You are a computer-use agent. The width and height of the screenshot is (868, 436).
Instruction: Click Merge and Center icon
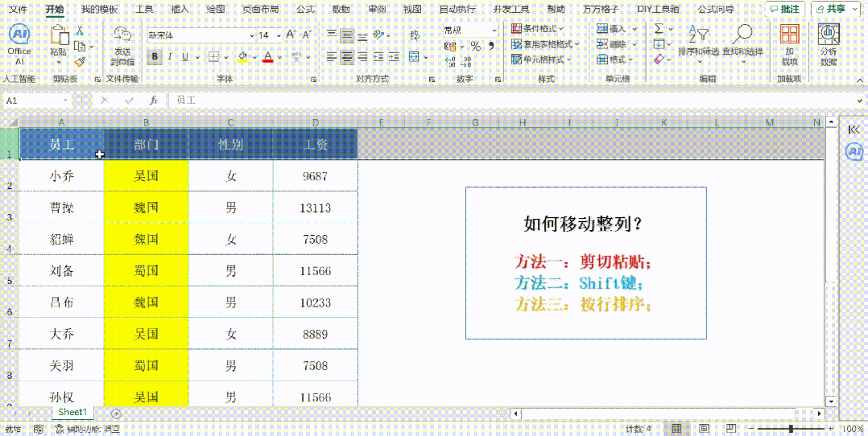[414, 56]
